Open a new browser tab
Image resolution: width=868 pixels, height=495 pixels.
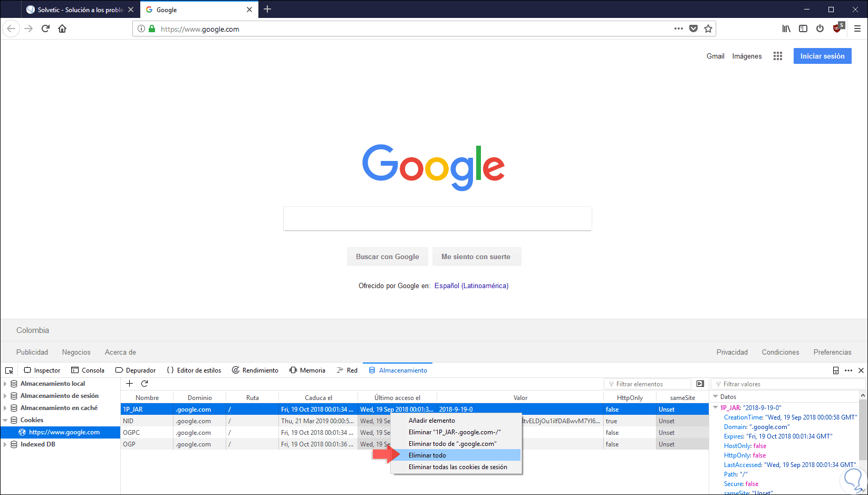tap(267, 9)
